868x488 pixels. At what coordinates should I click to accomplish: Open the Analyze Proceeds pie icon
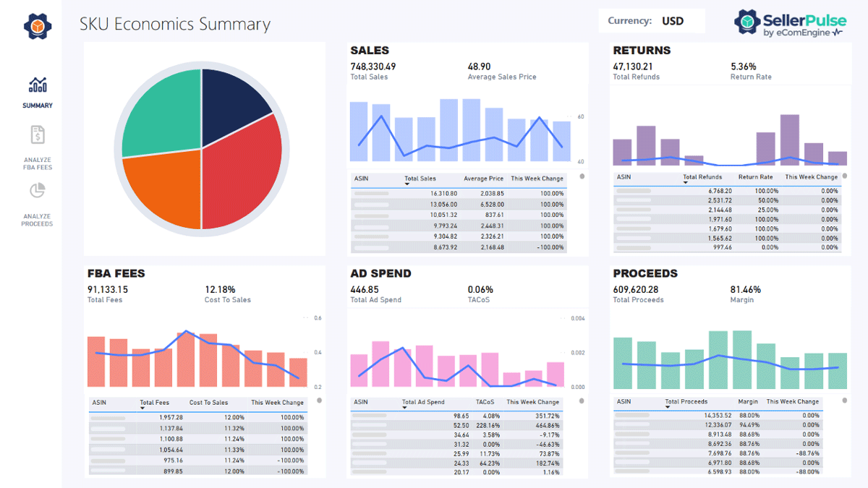coord(37,191)
